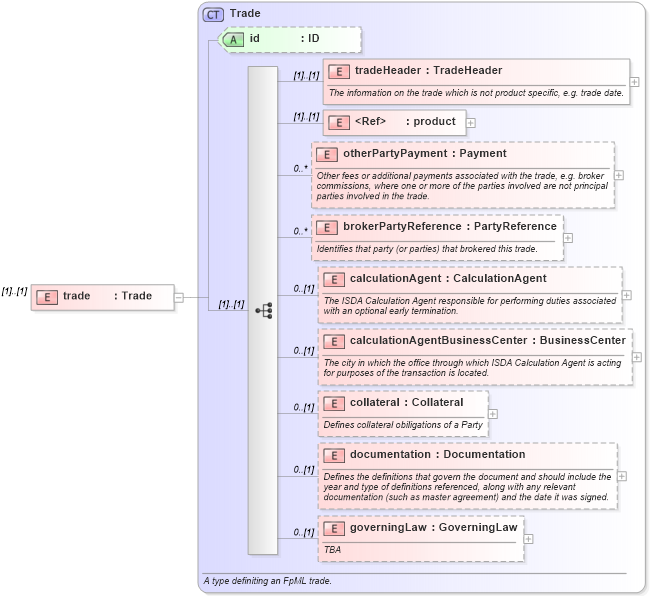
Task: Expand the documentation element
Action: point(622,476)
